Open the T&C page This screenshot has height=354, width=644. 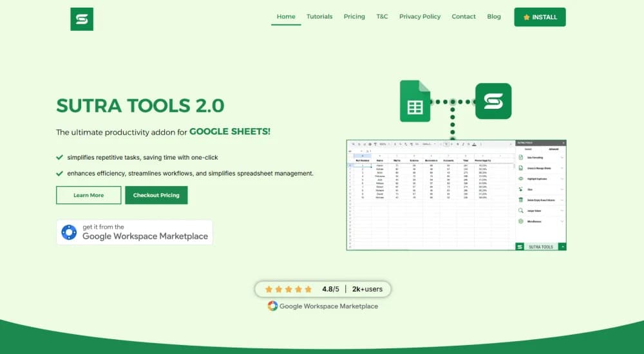[x=382, y=17]
